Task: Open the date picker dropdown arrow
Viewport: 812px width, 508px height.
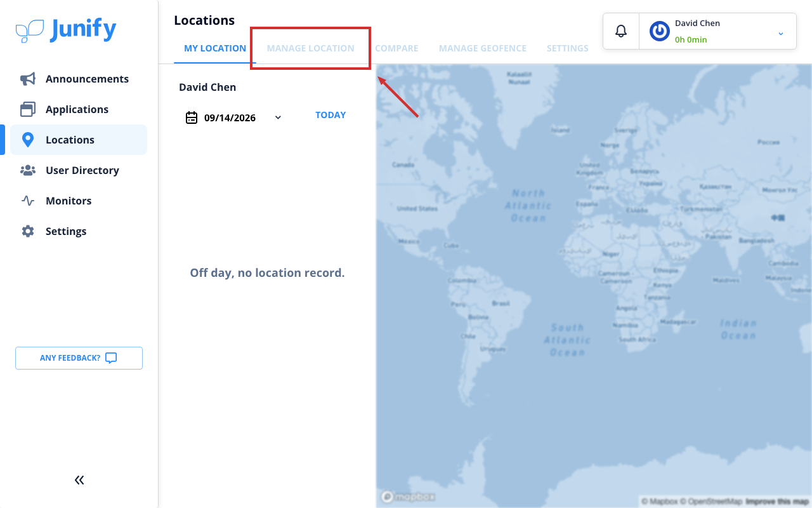Action: 278,117
